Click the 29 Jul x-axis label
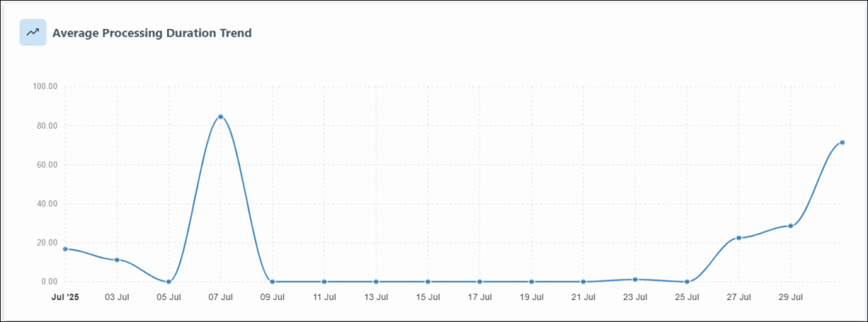The height and width of the screenshot is (322, 868). (791, 297)
